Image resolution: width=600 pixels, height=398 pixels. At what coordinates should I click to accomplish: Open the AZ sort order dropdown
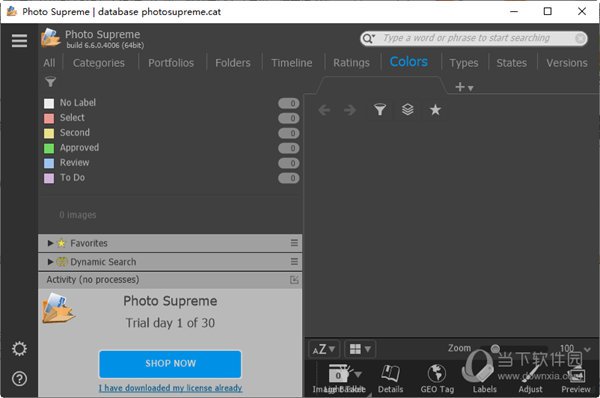click(x=324, y=349)
